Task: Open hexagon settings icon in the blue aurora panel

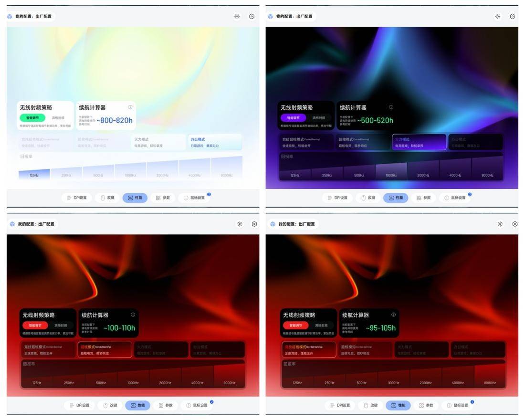Action: 512,16
